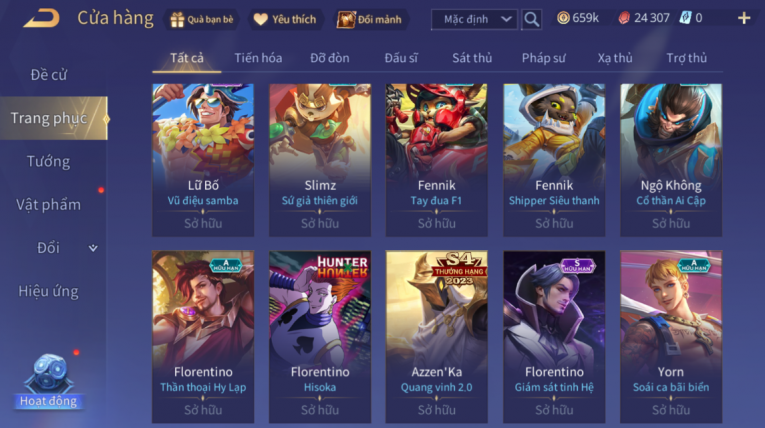Open Đổi mảnh fragment exchange
Screen dimensions: 765x428
370,20
